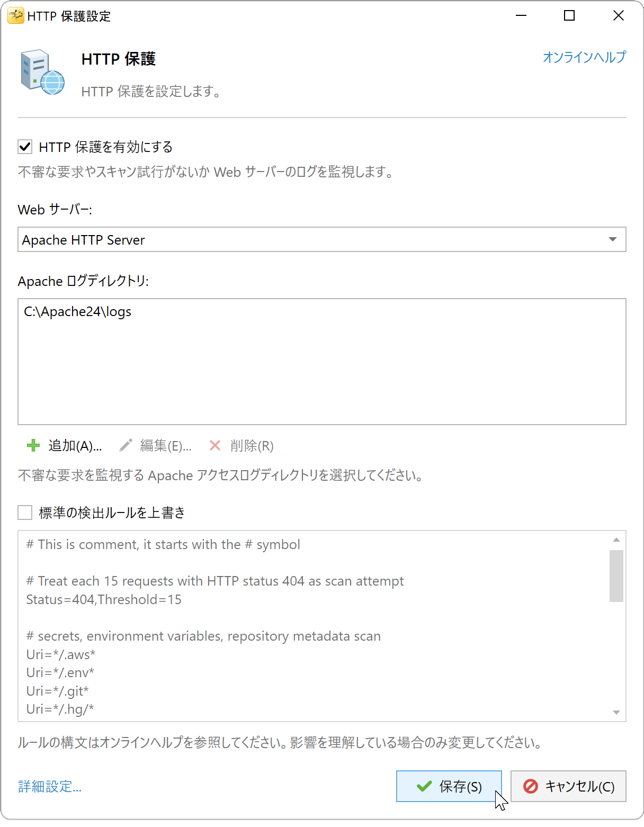
Task: Click the Uri=*/.git* rule line
Action: [58, 691]
